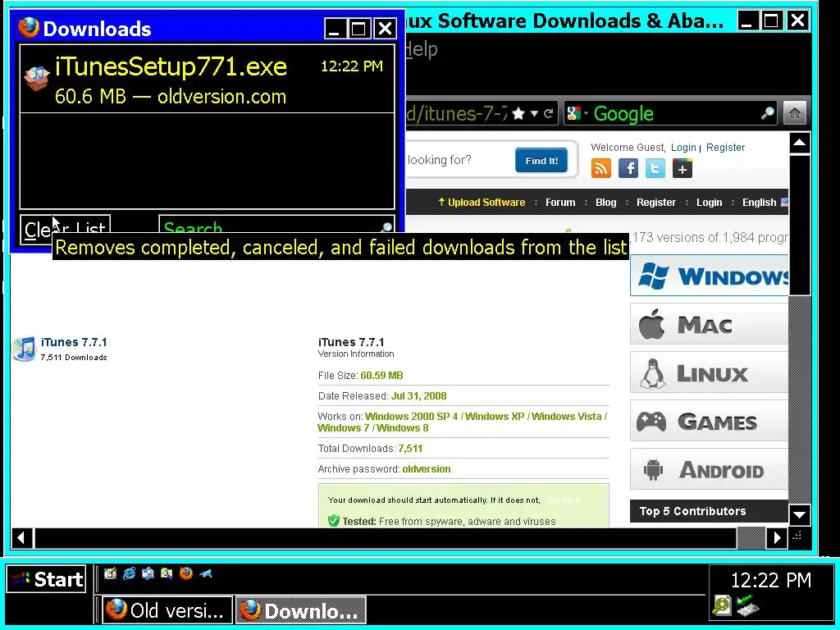Open Upload Software in site navigation
This screenshot has height=630, width=840.
pyautogui.click(x=482, y=203)
